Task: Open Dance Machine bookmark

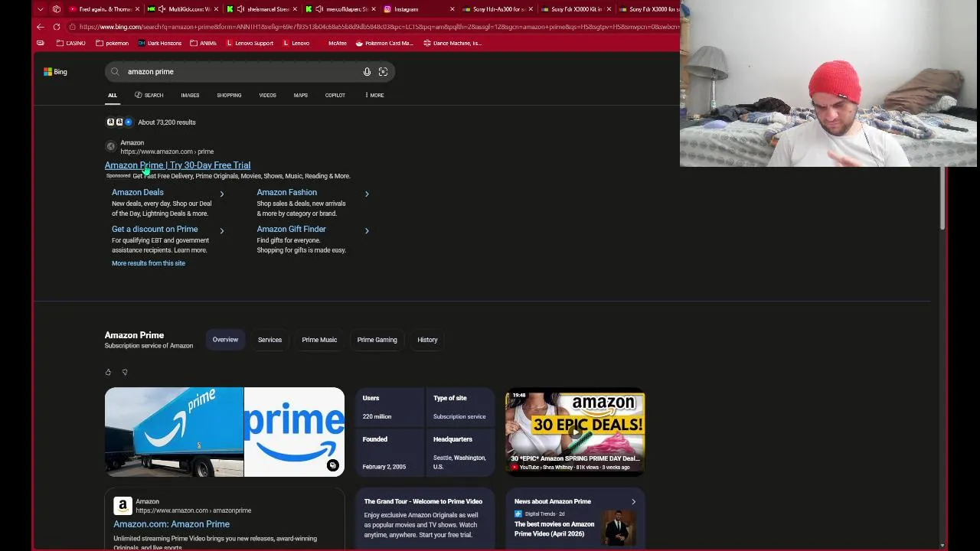Action: click(x=452, y=43)
